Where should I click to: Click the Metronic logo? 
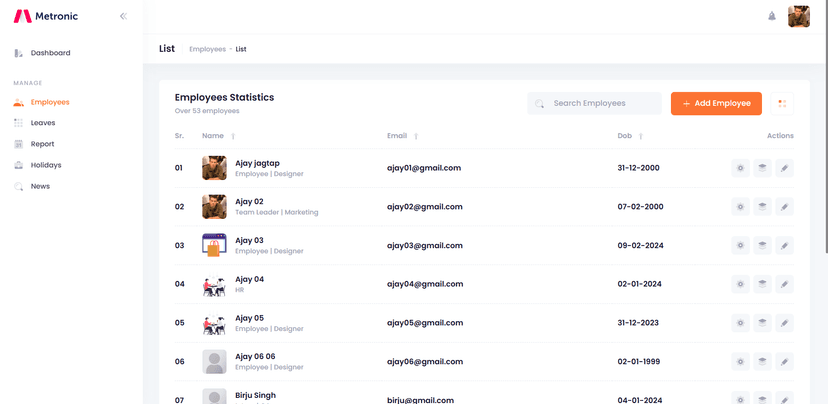[45, 16]
